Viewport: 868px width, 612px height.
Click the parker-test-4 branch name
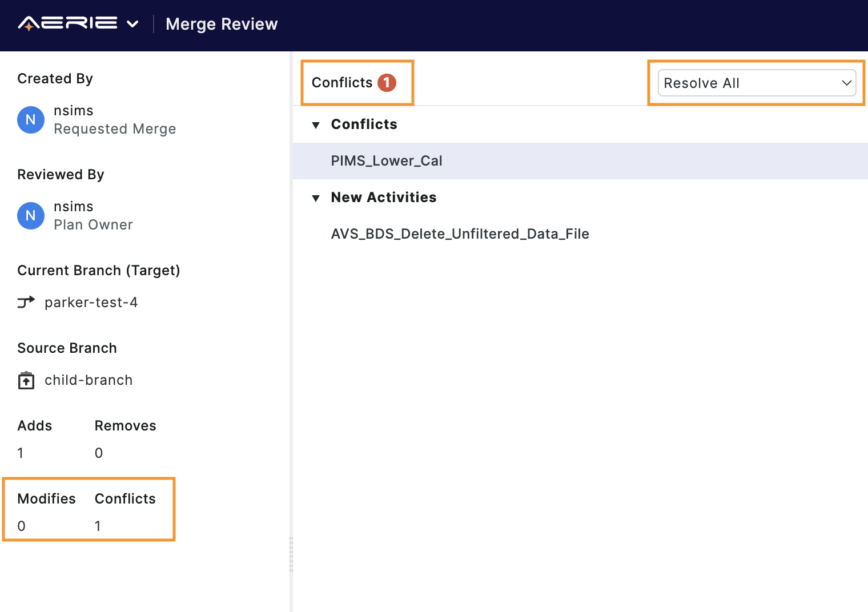tap(91, 302)
